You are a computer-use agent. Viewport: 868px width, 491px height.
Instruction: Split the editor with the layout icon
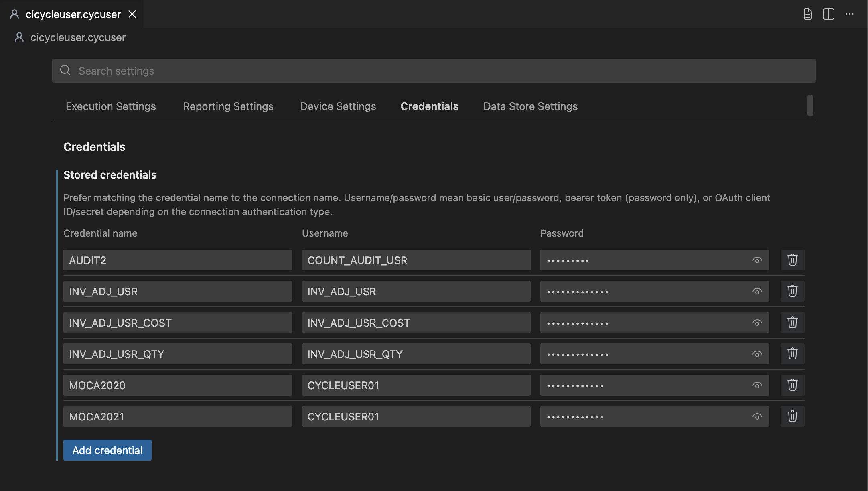pos(829,14)
